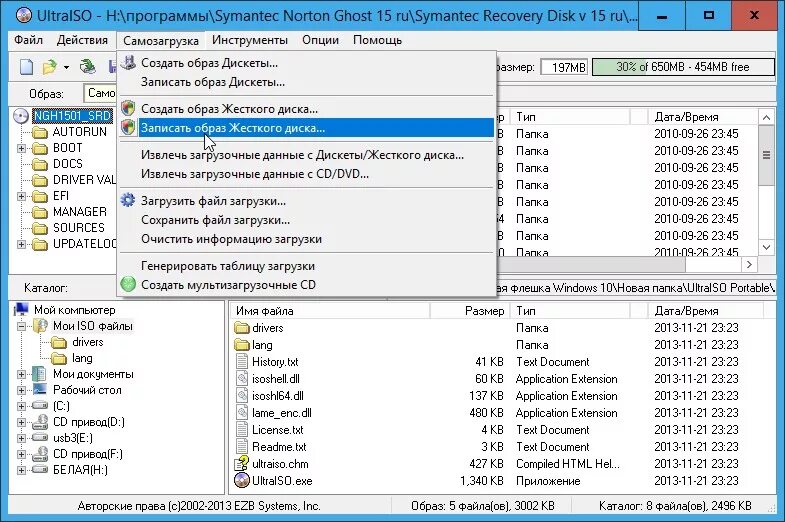This screenshot has height=522, width=785.
Task: Click the (C:) drive icon
Action: coord(40,405)
